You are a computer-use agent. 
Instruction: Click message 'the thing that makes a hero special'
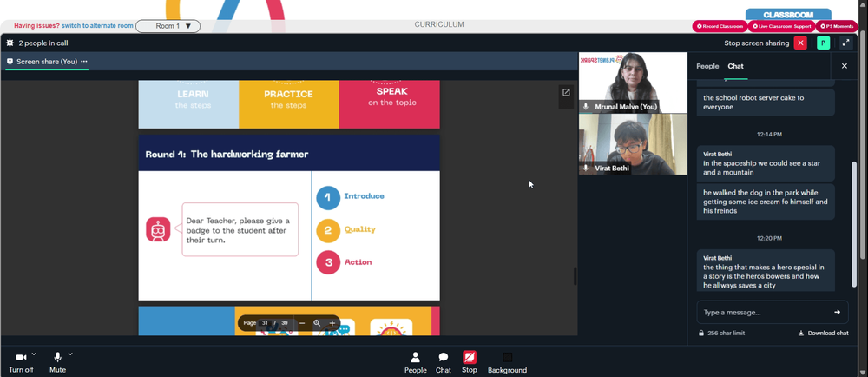point(765,271)
